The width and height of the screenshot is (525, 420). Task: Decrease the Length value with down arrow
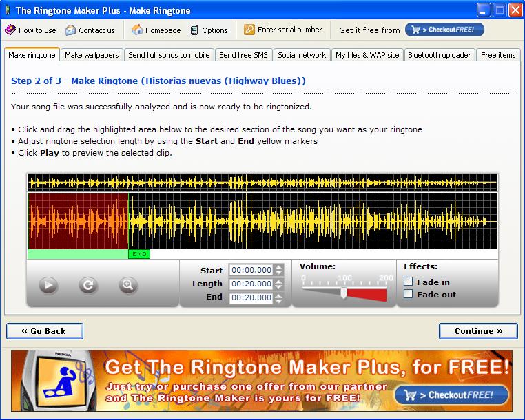point(278,286)
